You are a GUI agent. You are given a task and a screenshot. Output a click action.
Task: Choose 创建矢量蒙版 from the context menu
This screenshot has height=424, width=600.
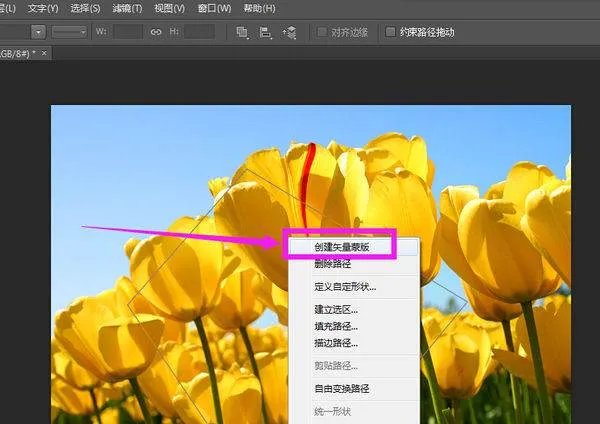341,245
